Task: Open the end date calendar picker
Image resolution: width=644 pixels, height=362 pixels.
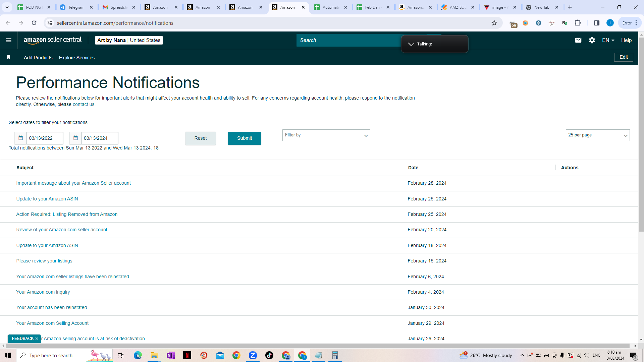Action: pos(75,138)
